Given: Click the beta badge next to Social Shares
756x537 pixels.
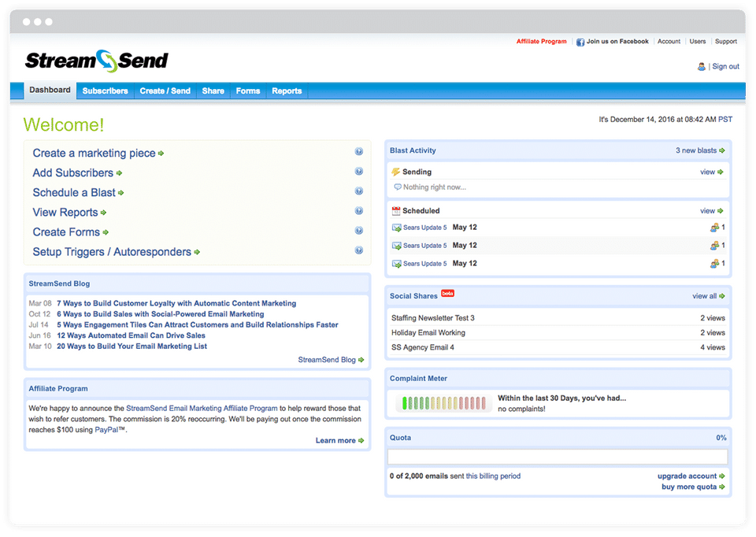Looking at the screenshot, I should click(x=448, y=293).
